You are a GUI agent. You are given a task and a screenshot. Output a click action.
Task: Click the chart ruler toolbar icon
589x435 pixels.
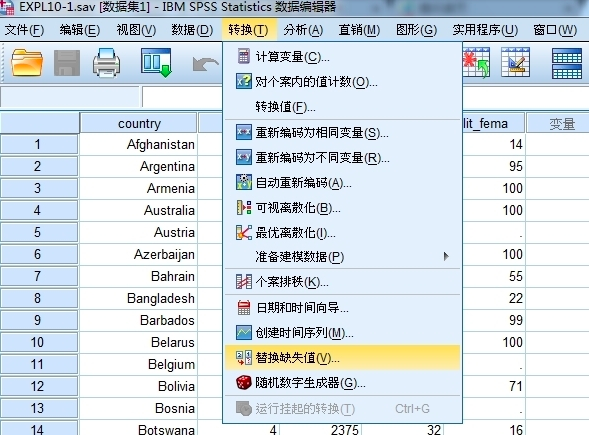[515, 62]
